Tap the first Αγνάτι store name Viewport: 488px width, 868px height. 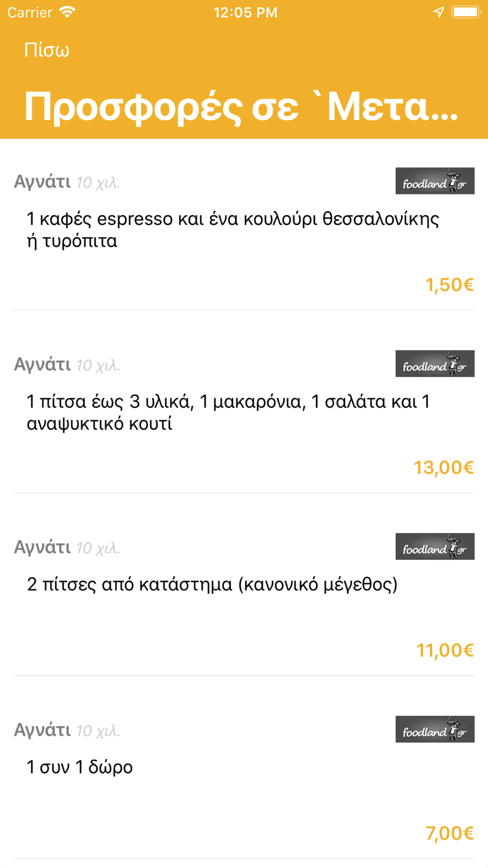(x=42, y=182)
